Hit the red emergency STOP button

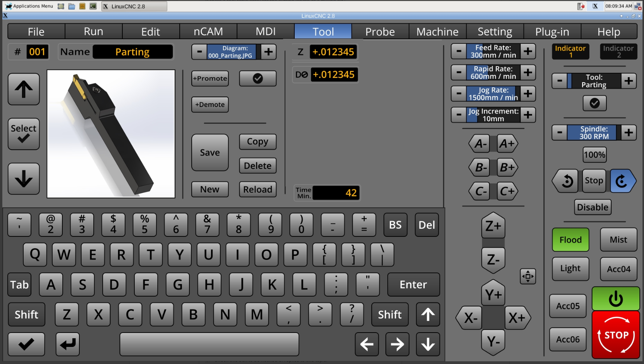pos(616,335)
